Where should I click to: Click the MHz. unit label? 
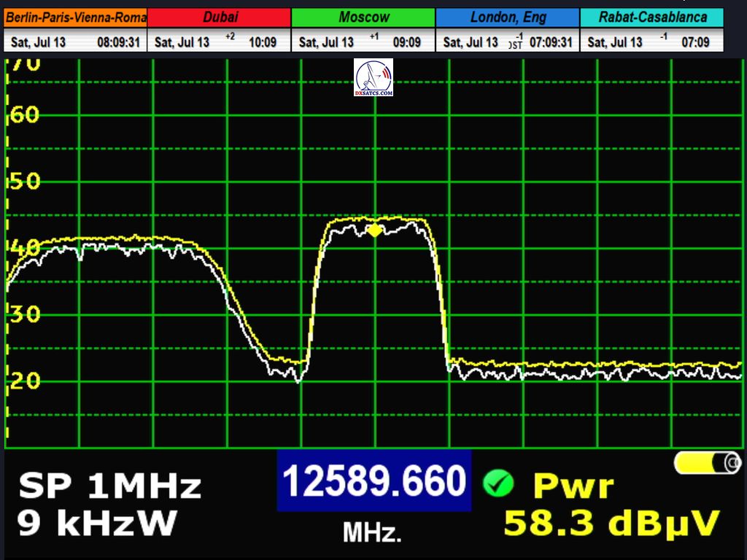(372, 533)
